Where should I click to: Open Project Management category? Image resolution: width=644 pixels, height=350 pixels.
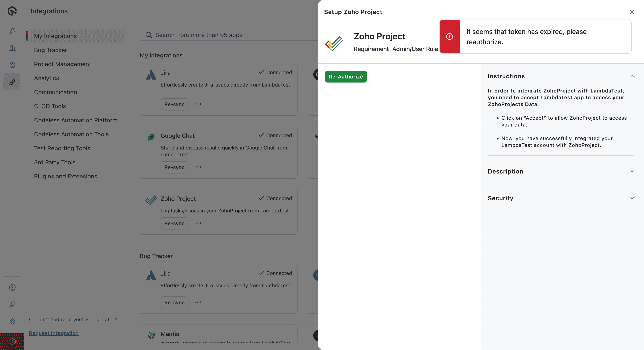tap(62, 64)
